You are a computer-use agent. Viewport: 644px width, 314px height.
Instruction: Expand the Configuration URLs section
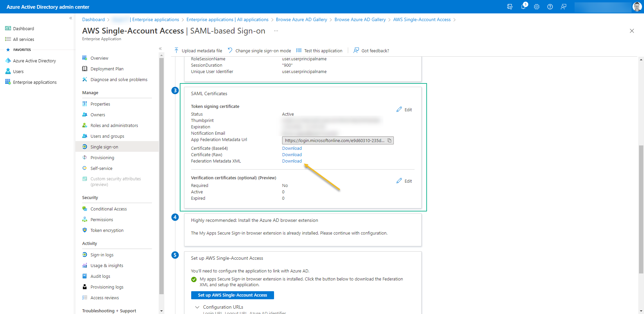click(x=219, y=307)
